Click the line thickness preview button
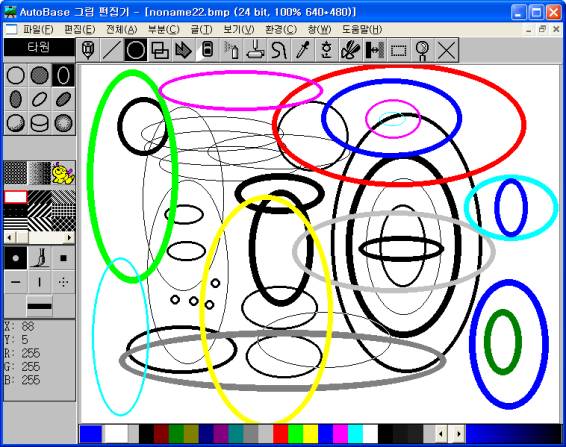 [39, 306]
